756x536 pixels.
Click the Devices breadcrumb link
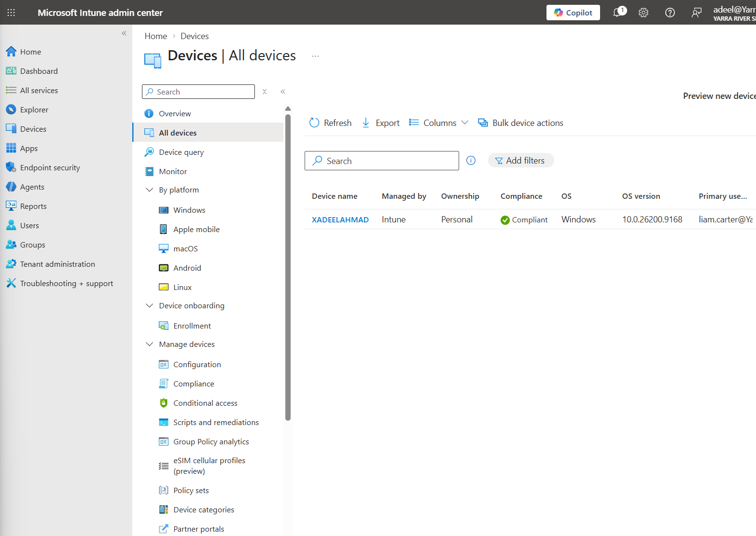coord(195,36)
